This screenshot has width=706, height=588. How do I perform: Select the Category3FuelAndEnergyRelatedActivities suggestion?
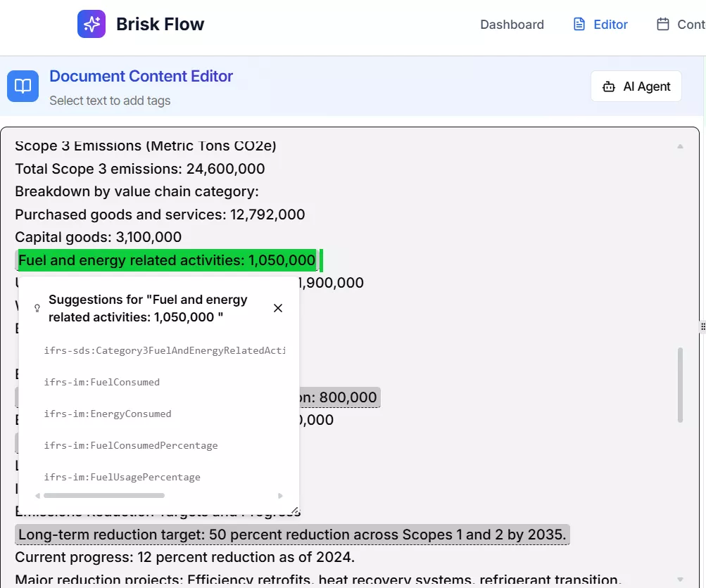[x=164, y=350]
